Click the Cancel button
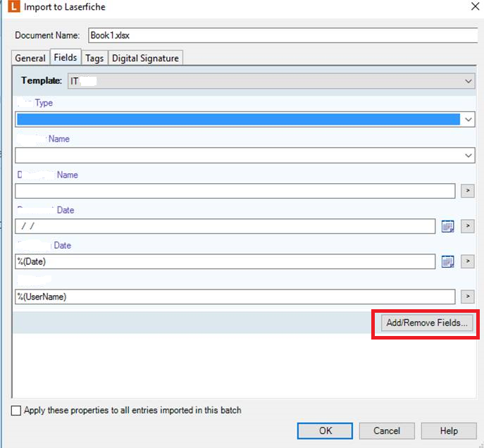 coord(387,430)
